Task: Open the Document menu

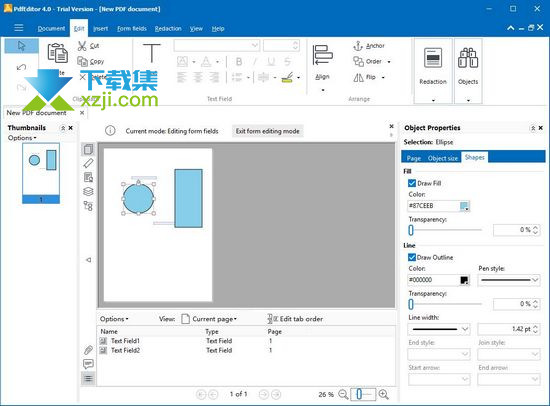Action: 51,28
